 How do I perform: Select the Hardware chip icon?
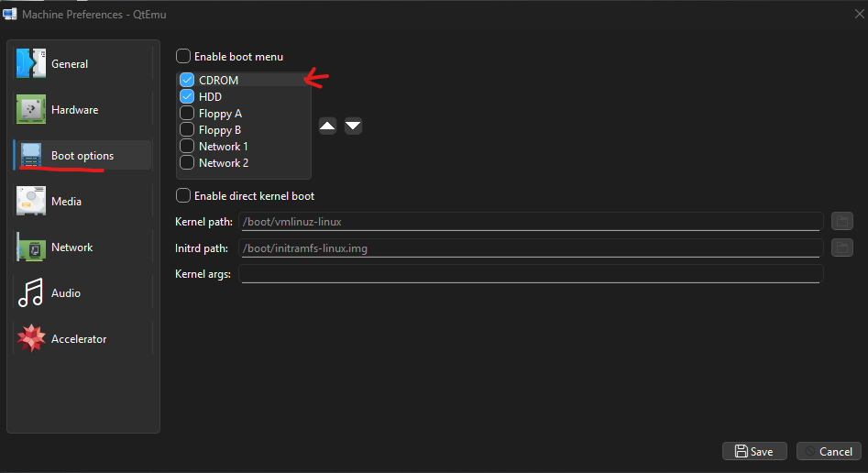click(31, 110)
